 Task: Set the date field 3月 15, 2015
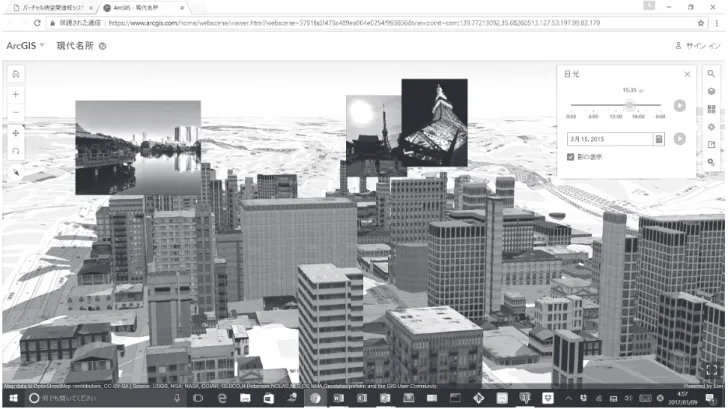click(x=610, y=139)
